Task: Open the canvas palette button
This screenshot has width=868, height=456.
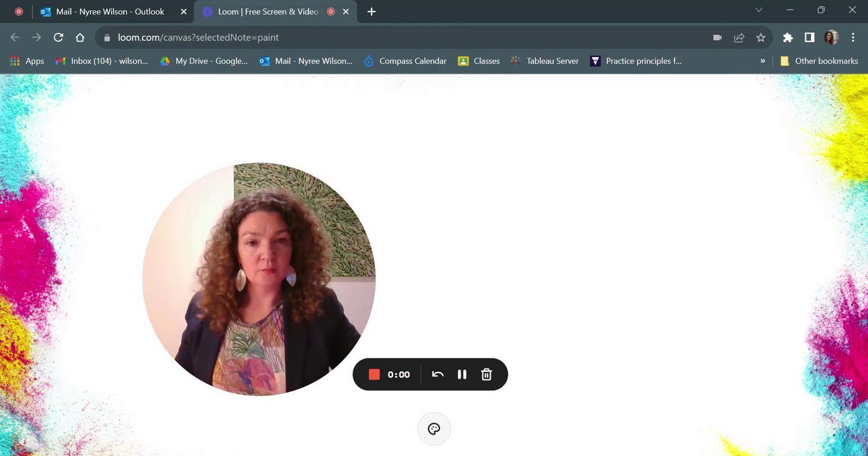Action: coord(434,429)
